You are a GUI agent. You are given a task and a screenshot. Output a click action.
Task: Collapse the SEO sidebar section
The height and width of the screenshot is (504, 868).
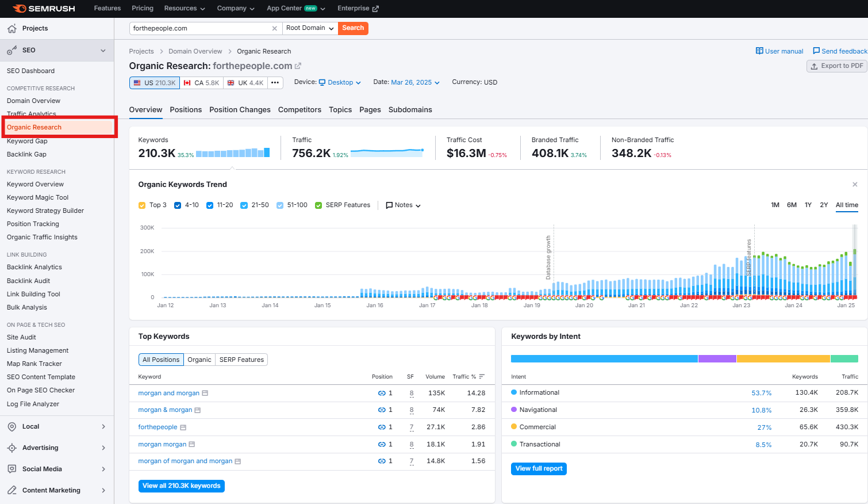(x=103, y=51)
